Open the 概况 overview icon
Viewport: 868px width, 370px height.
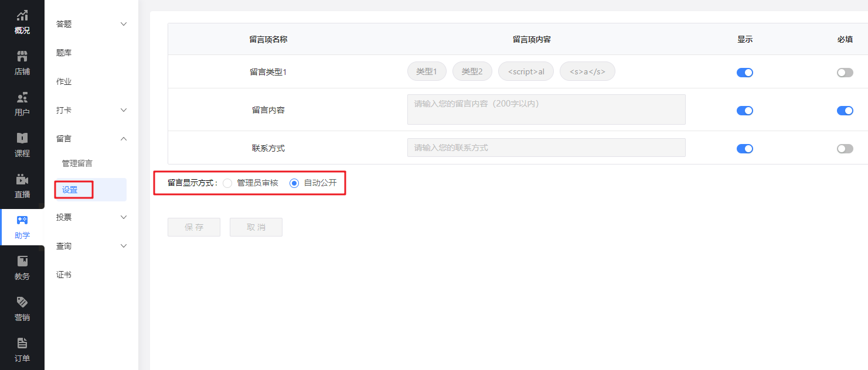pos(22,16)
